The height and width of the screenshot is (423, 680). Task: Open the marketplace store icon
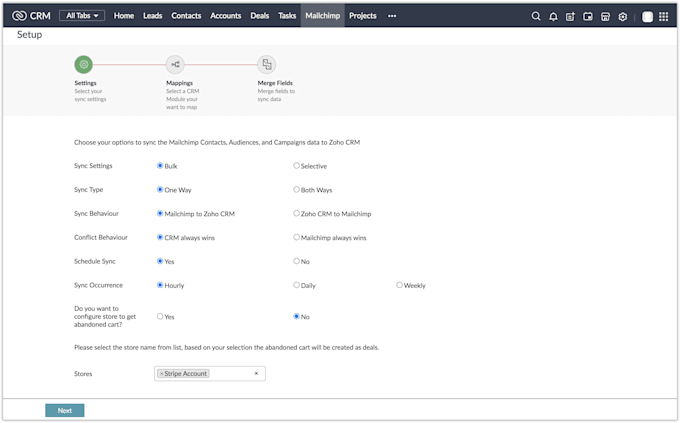[x=605, y=16]
